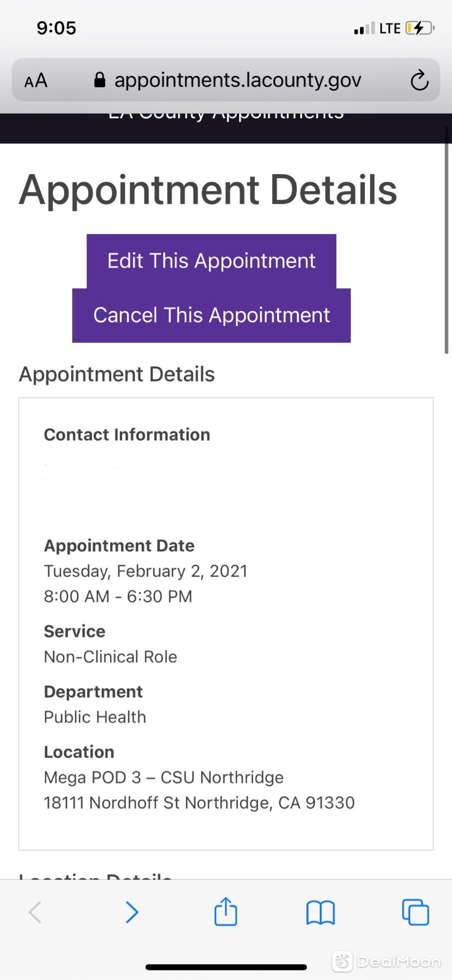Image resolution: width=452 pixels, height=980 pixels.
Task: Open the Safari tabs overview icon
Action: point(415,912)
